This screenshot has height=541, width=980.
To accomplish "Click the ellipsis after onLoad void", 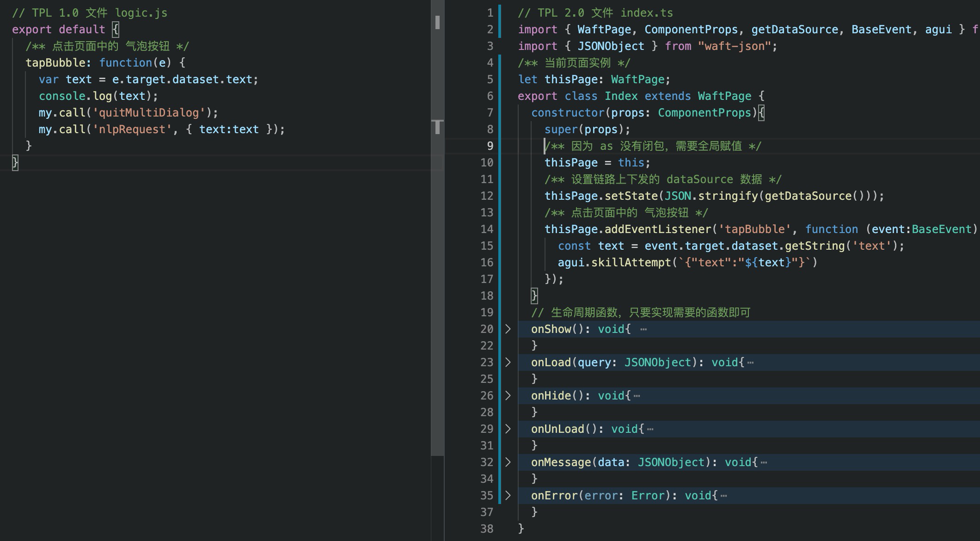I will pyautogui.click(x=750, y=363).
